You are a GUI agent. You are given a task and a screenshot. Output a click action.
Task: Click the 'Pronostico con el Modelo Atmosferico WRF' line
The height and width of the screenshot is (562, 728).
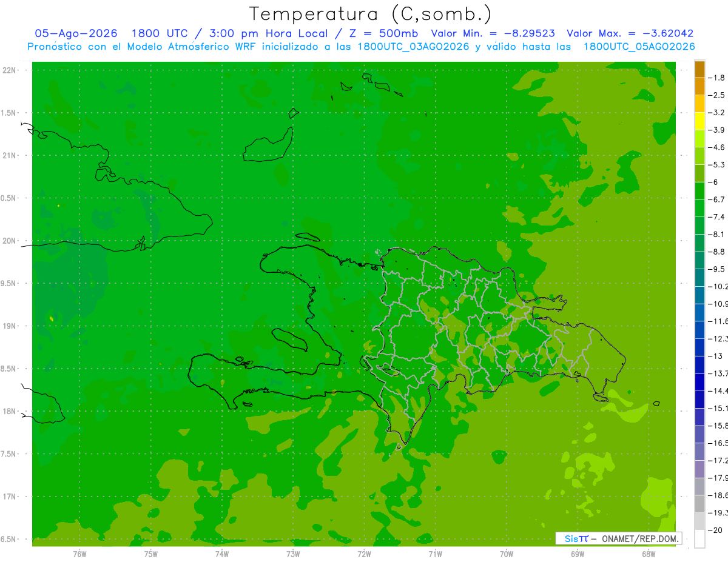click(361, 47)
